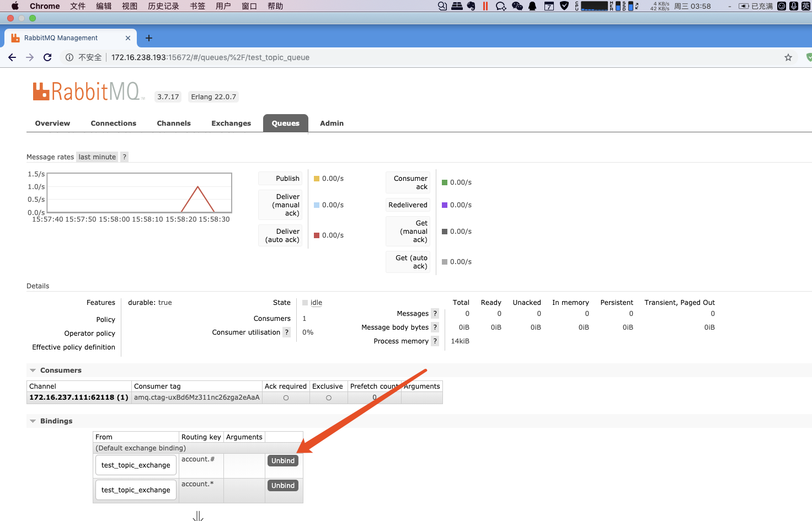
Task: Click the Publish rate yellow color swatch
Action: 317,179
